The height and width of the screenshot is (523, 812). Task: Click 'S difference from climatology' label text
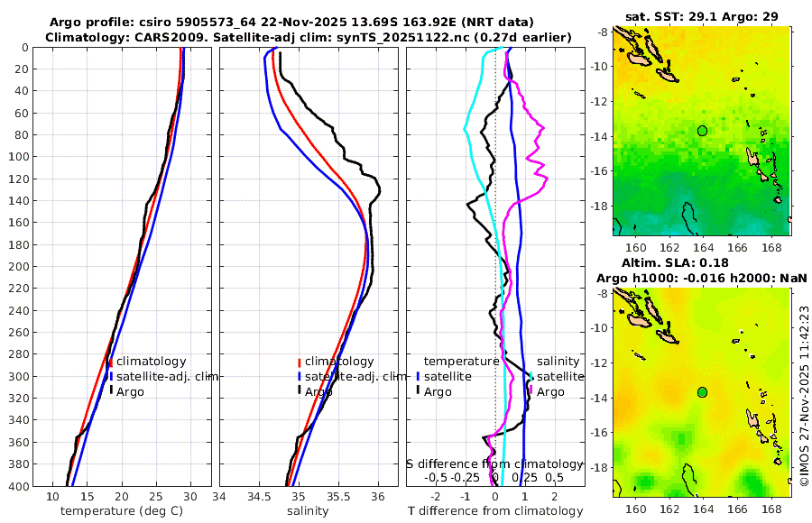(494, 464)
